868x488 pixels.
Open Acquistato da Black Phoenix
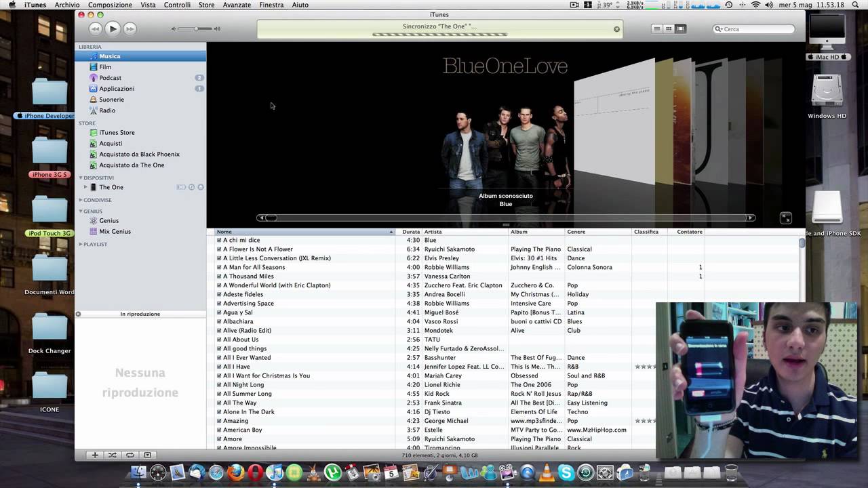(x=139, y=155)
